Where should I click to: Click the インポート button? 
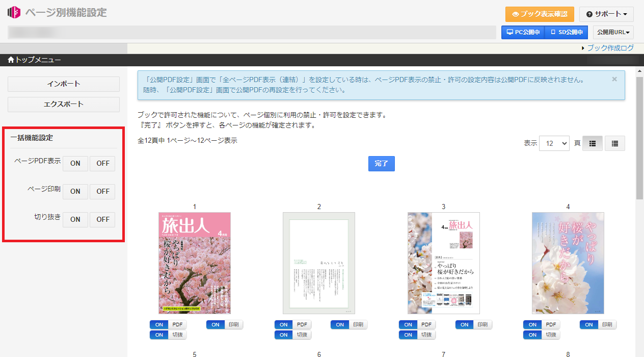point(64,84)
